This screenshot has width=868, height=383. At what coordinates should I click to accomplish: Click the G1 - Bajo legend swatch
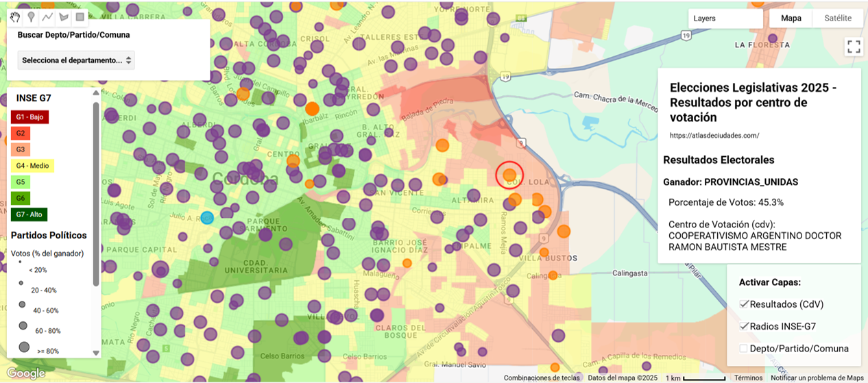pos(29,117)
